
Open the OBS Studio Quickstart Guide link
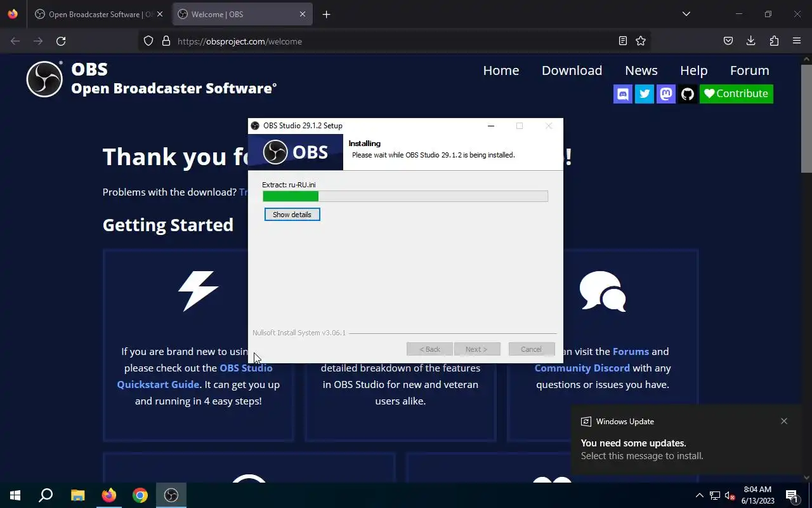click(195, 376)
